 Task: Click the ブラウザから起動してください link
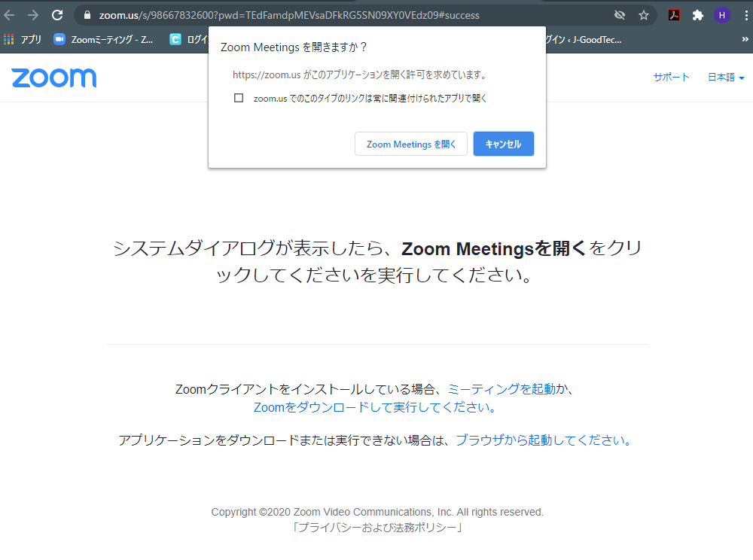click(543, 440)
